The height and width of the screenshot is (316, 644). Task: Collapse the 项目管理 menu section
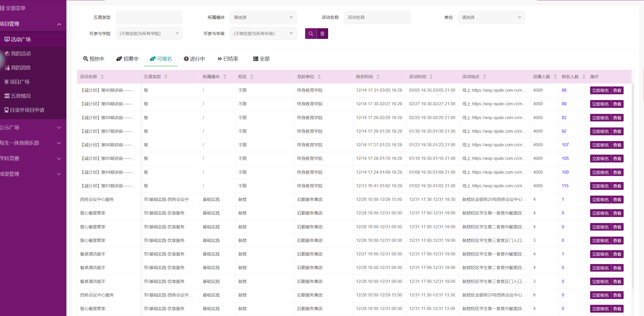(x=59, y=24)
